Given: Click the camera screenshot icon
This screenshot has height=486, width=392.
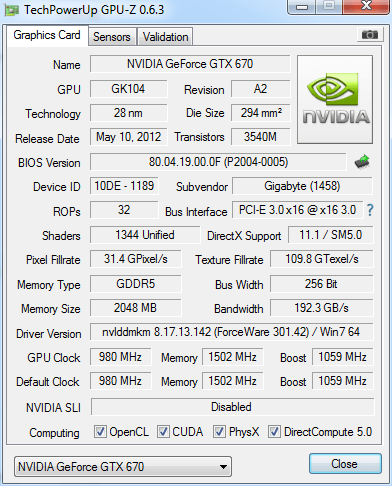Looking at the screenshot, I should 369,34.
